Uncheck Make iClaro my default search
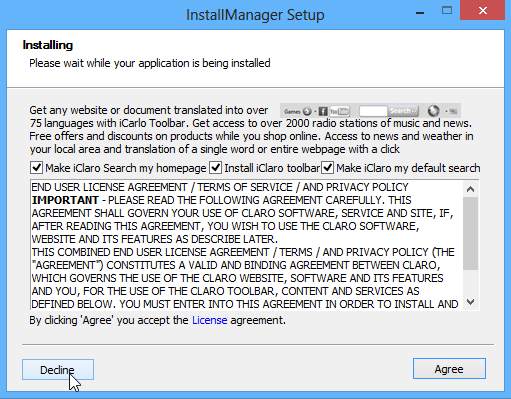This screenshot has width=511, height=399. (327, 168)
